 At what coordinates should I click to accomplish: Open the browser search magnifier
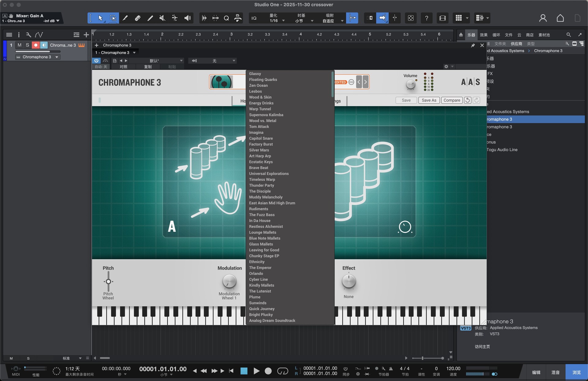pyautogui.click(x=568, y=35)
